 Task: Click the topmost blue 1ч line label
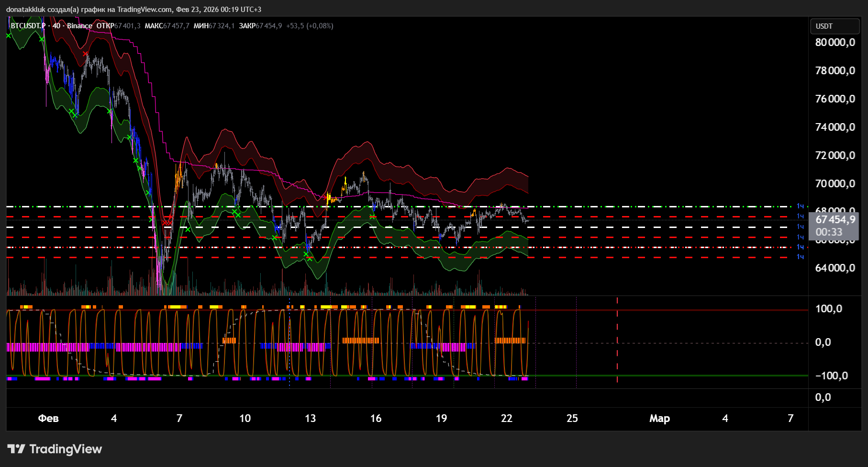[x=800, y=206]
